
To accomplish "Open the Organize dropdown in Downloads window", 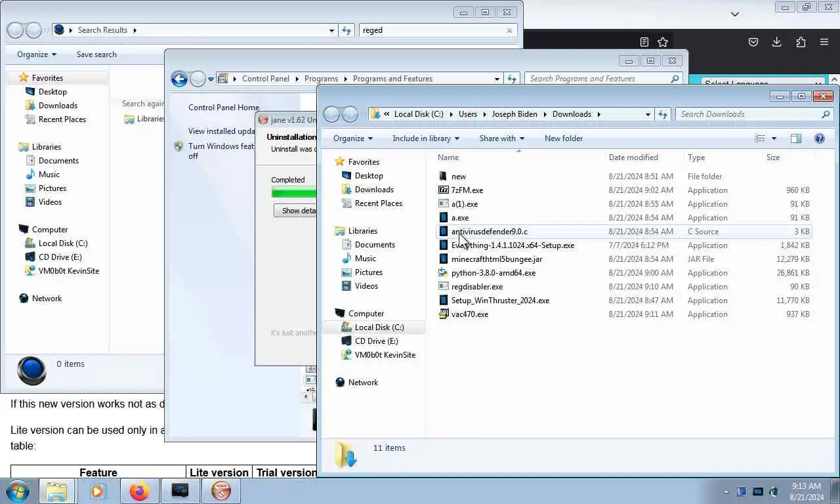I will coord(353,138).
